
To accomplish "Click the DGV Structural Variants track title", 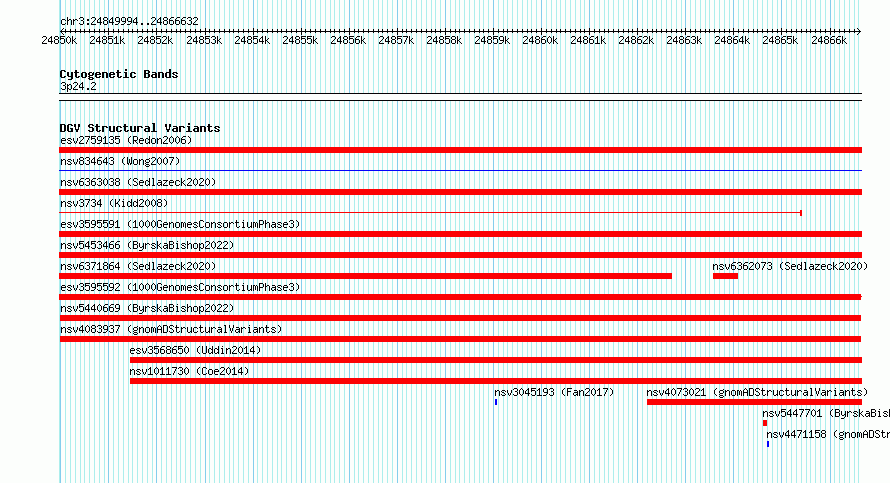I will click(x=140, y=128).
